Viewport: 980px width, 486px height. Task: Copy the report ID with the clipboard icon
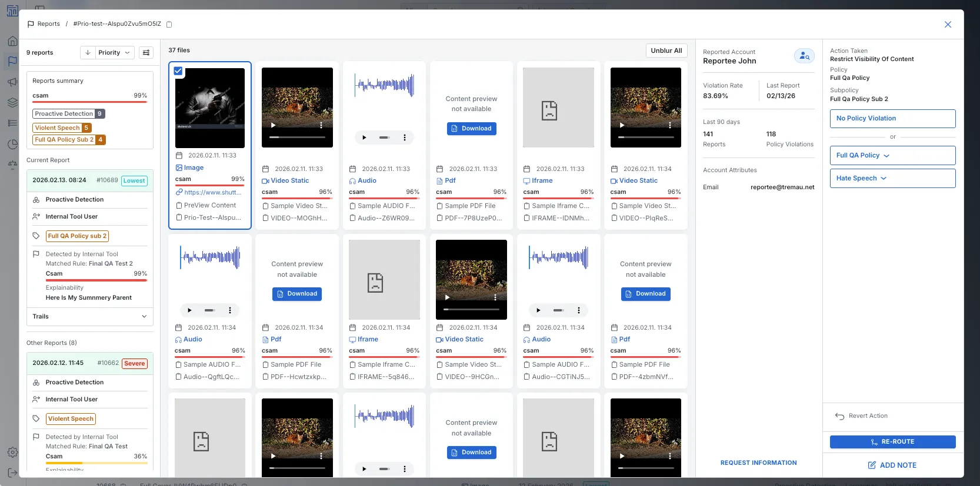169,25
